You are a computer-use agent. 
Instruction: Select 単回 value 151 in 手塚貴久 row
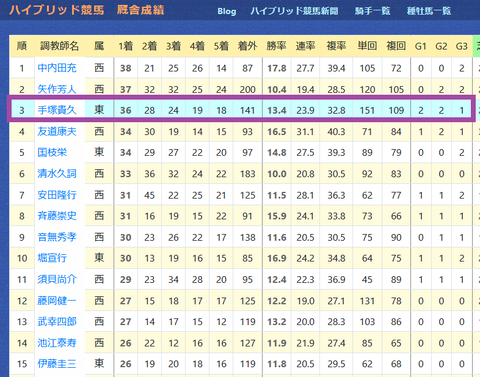pos(367,110)
